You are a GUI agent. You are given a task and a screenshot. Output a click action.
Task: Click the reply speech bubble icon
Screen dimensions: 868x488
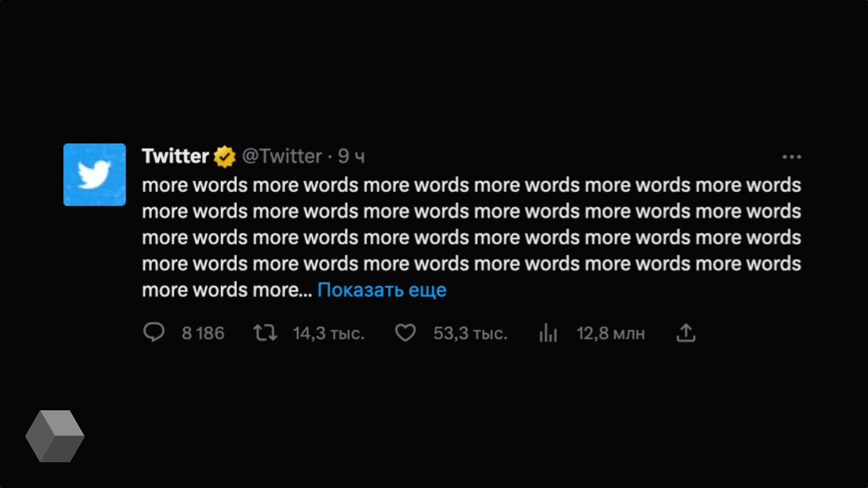point(155,333)
